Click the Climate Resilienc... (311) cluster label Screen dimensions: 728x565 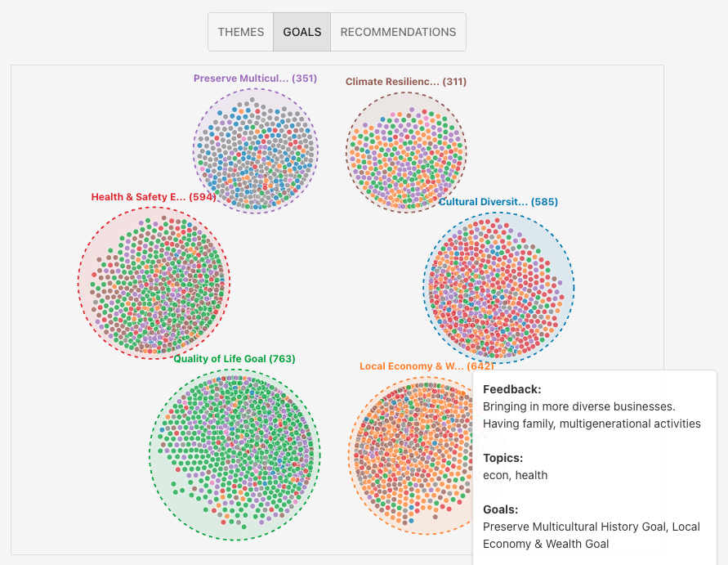coord(406,82)
